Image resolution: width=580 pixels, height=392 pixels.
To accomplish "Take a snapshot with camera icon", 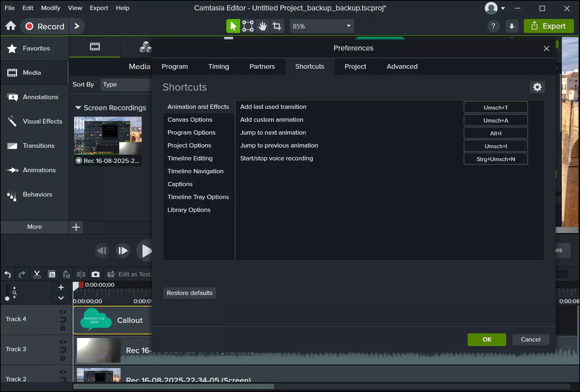I will coord(95,274).
